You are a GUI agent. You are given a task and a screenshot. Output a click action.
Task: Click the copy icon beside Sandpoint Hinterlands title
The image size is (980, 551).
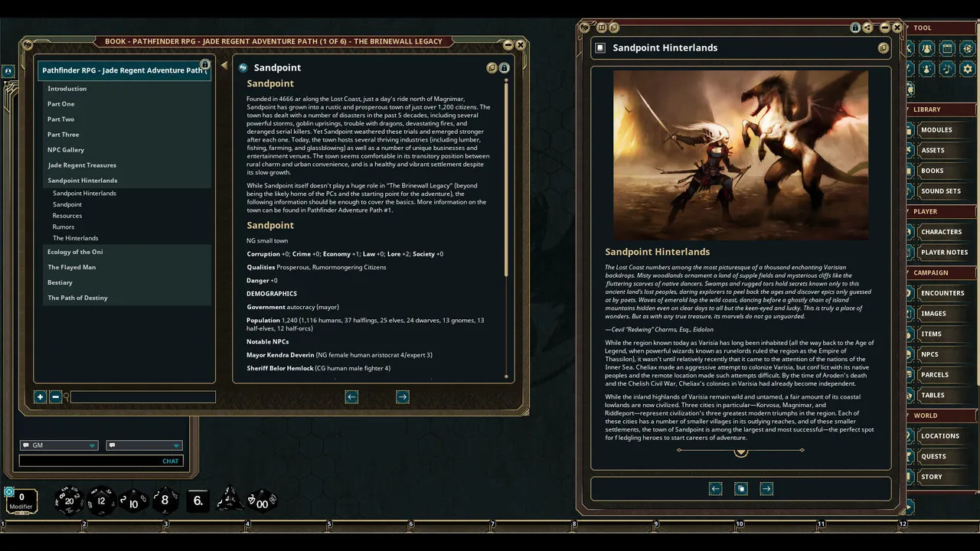point(884,47)
